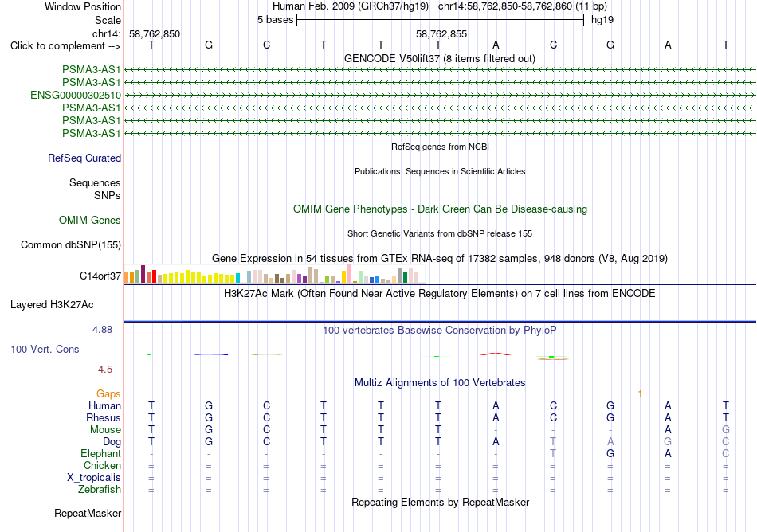
Task: Click the orange insertion mark in Elephant row
Action: coord(641,452)
